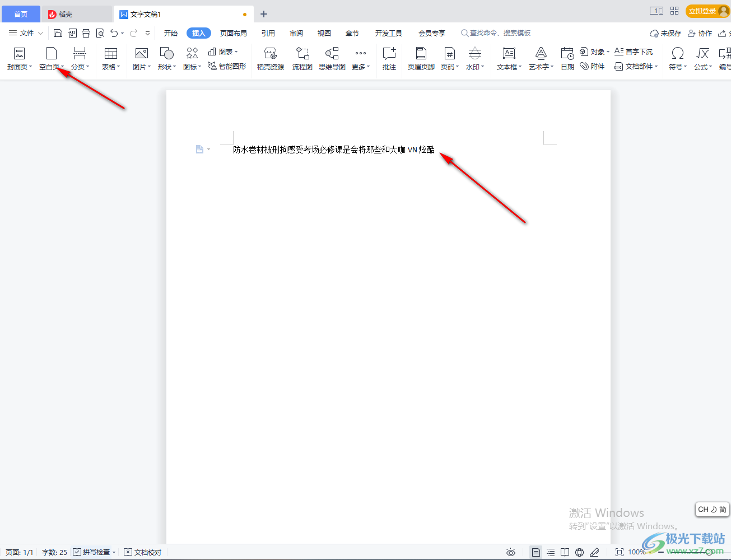Screen dimensions: 731x560
Task: Insert a picture (图片)
Action: (142, 59)
